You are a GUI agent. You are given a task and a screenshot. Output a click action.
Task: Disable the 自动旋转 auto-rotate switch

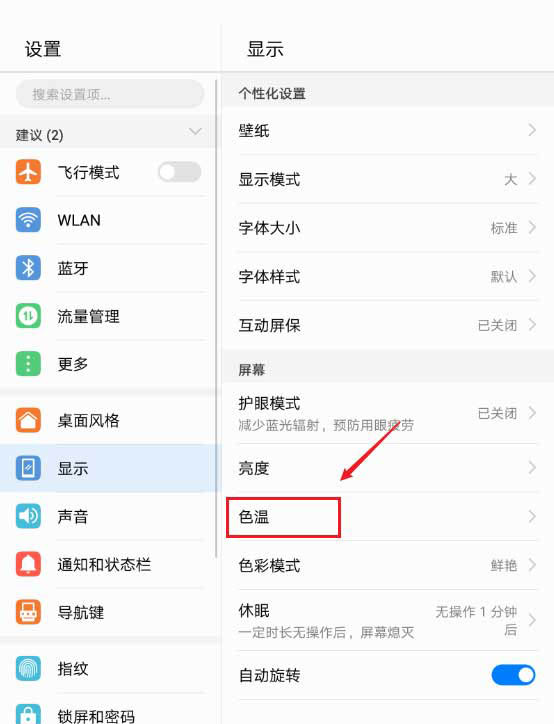tap(513, 675)
